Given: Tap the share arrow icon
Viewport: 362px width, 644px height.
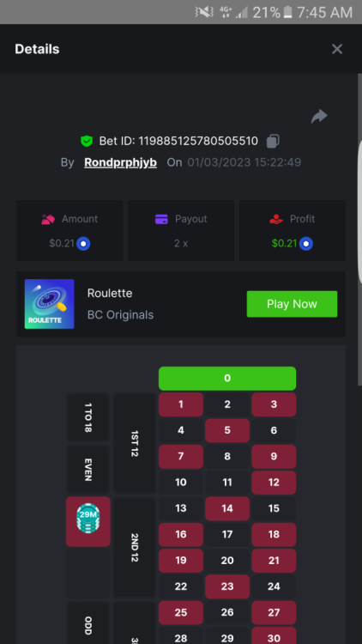Looking at the screenshot, I should 319,117.
